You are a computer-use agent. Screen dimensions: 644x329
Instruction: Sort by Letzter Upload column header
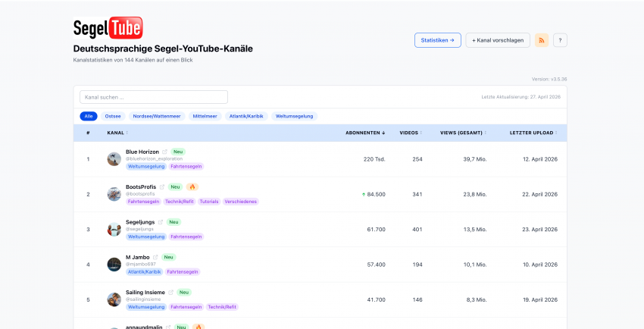533,133
